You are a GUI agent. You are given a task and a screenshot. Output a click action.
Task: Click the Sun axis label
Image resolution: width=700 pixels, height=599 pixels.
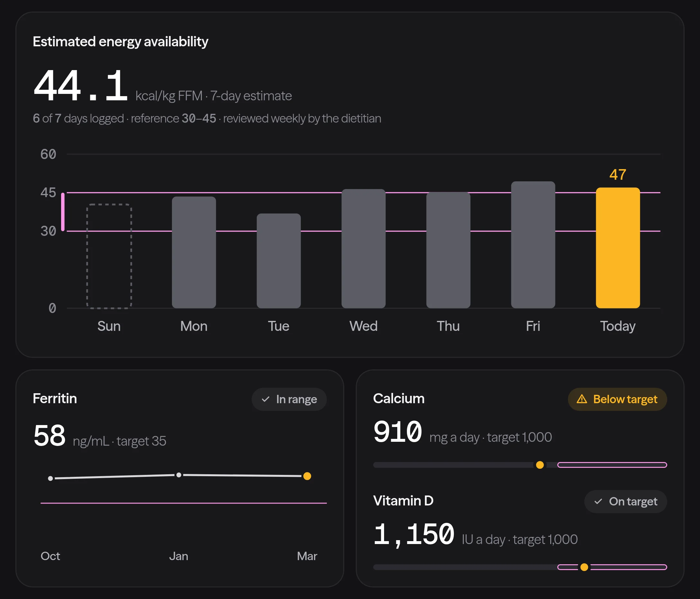(x=109, y=326)
